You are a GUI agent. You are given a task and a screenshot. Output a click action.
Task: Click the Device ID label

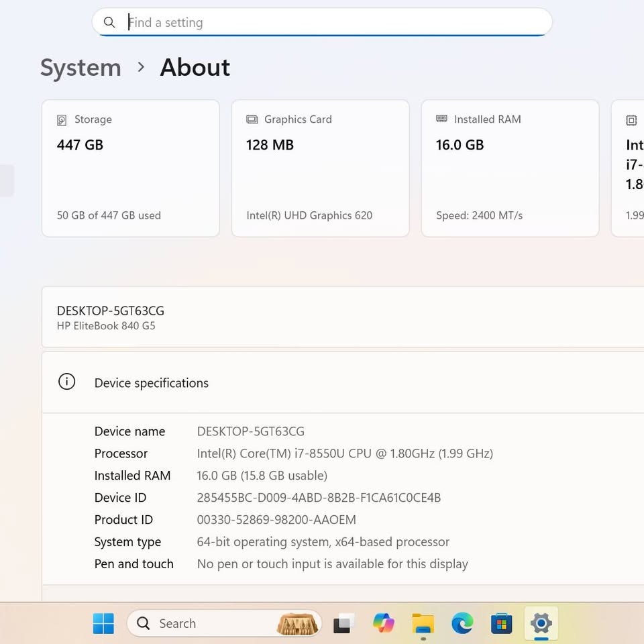(120, 498)
